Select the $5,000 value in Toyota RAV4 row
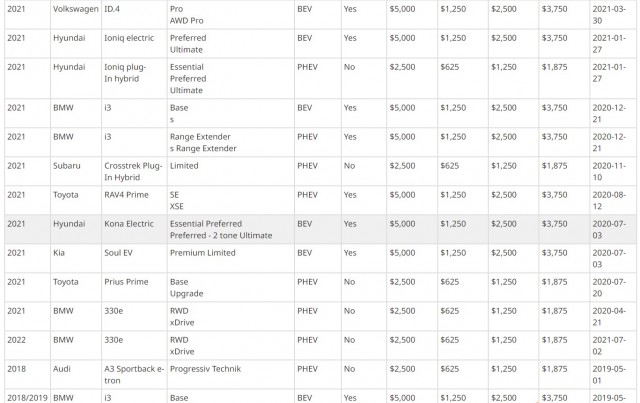 (402, 195)
